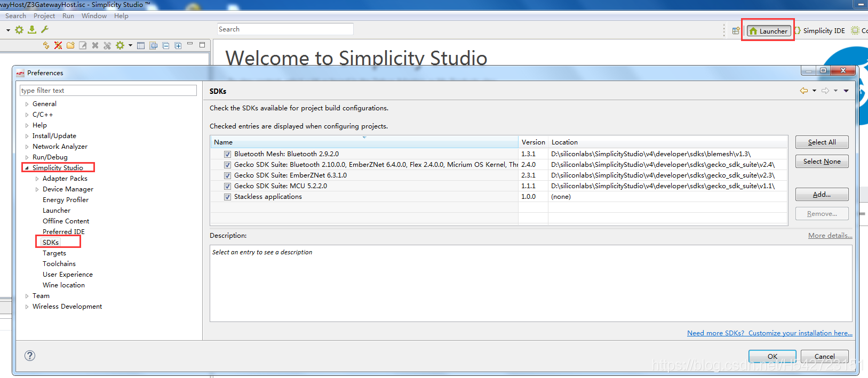Click the table view icon in the panel
The width and height of the screenshot is (868, 378).
coord(141,45)
